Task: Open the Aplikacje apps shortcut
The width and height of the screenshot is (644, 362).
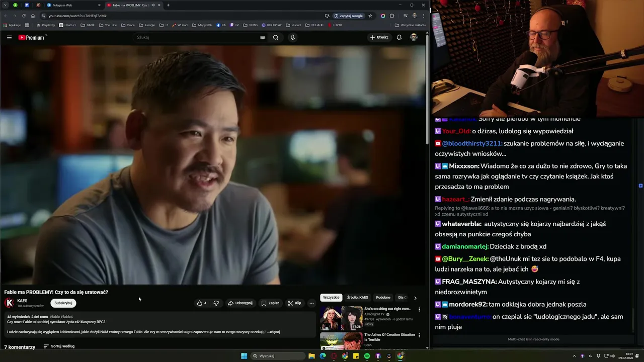Action: pyautogui.click(x=12, y=25)
